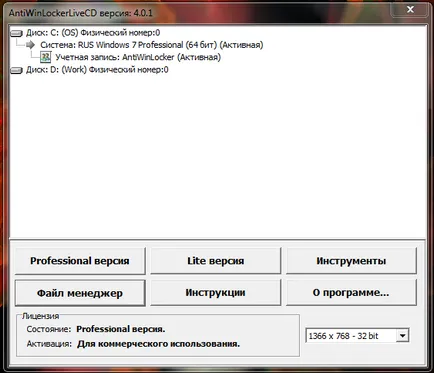Click the arrow icon beside Система row
The height and width of the screenshot is (373, 434).
pyautogui.click(x=31, y=45)
